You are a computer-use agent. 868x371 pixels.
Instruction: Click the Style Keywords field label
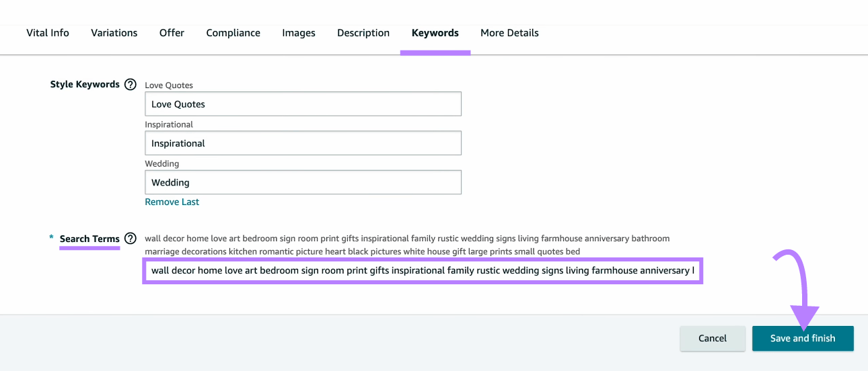tap(85, 85)
